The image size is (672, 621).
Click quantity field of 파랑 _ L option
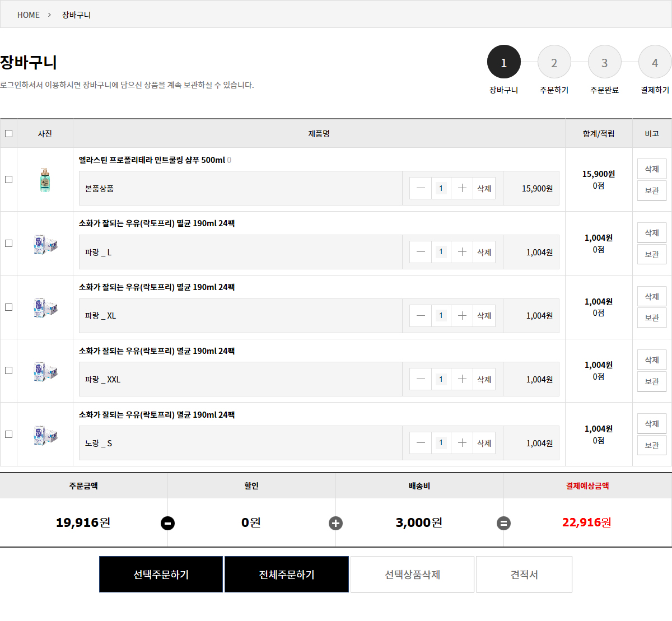441,252
